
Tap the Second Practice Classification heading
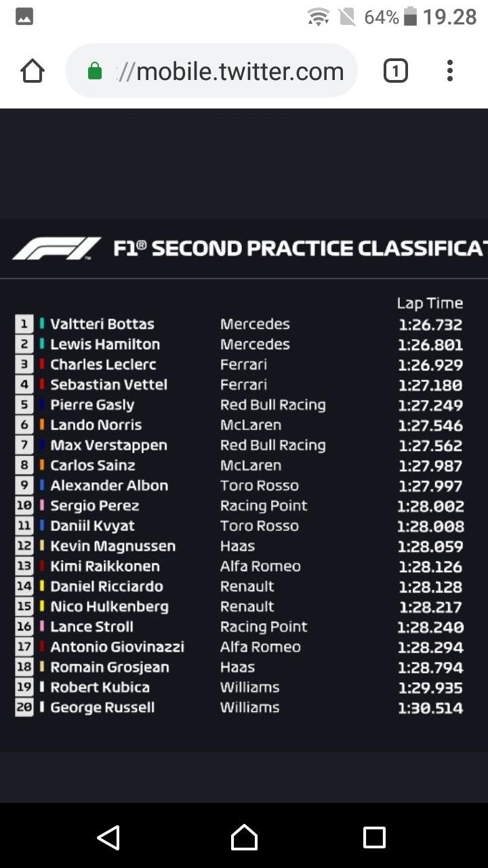[x=300, y=248]
